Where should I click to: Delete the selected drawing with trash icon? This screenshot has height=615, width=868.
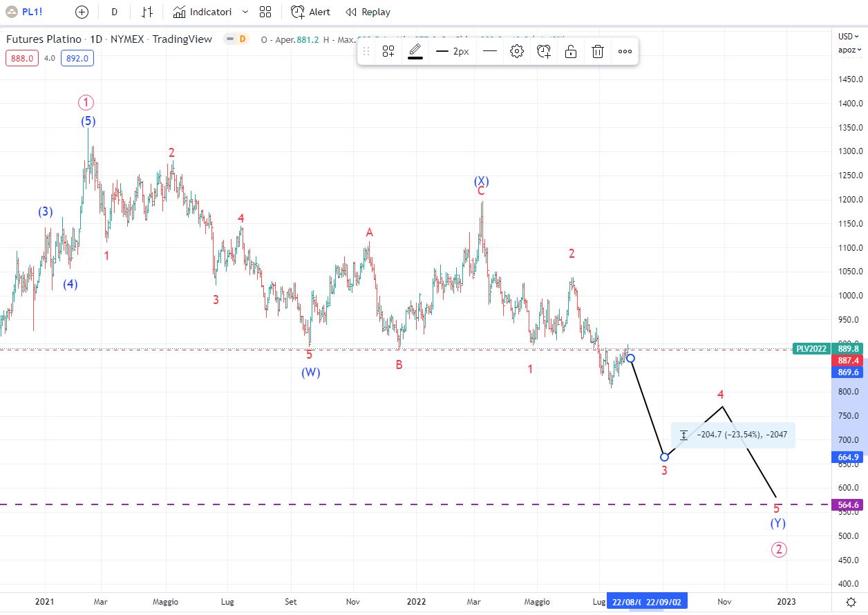click(x=598, y=51)
